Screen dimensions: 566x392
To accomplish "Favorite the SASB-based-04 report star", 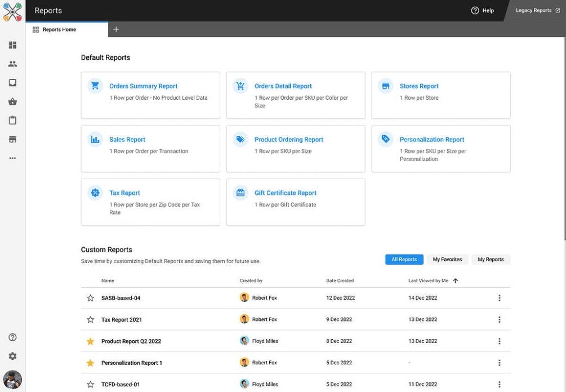I will point(90,297).
